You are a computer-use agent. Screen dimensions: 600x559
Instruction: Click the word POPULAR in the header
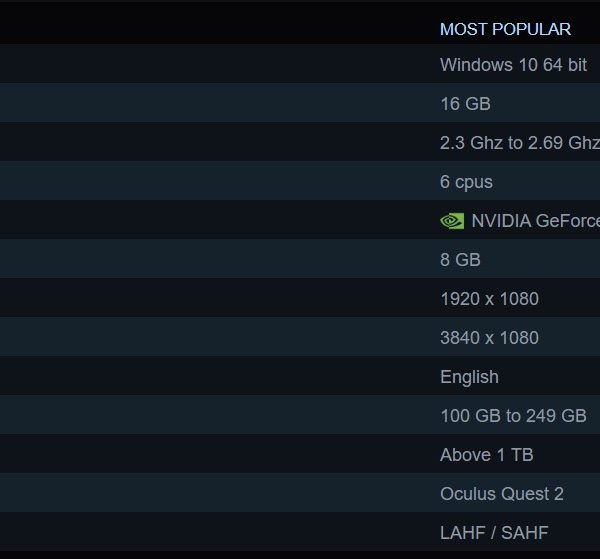coord(532,29)
